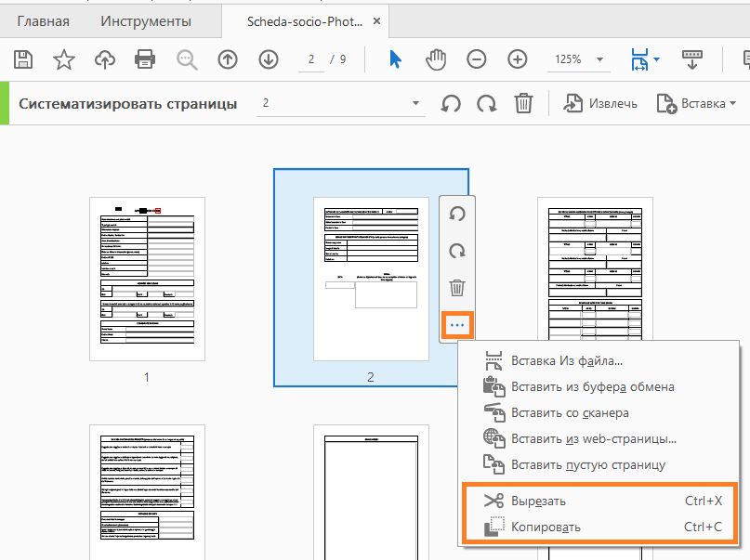Screen dimensions: 750x560
Task: Choose Вставить из web-страницы...
Action: (x=599, y=438)
